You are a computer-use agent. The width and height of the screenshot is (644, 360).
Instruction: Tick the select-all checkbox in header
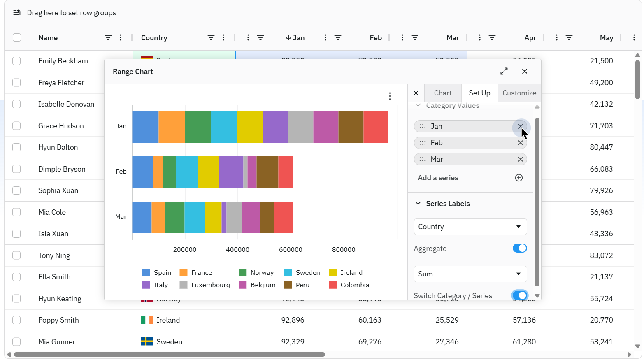pyautogui.click(x=17, y=37)
